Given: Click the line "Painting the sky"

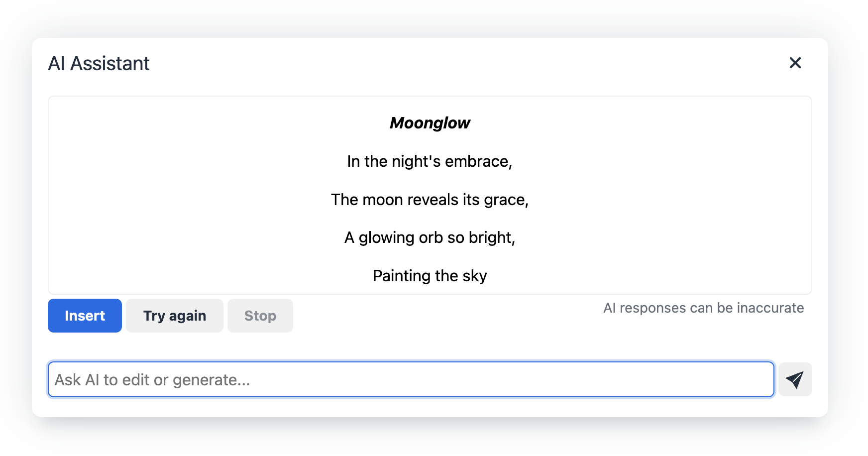Looking at the screenshot, I should point(430,276).
